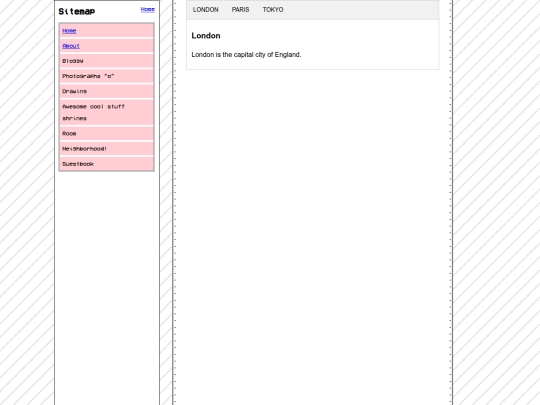Click the London heading in tab content
540x405 pixels.
(206, 36)
